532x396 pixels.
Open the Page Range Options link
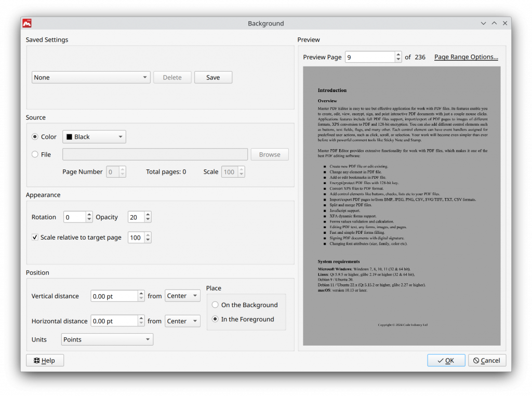coord(465,57)
